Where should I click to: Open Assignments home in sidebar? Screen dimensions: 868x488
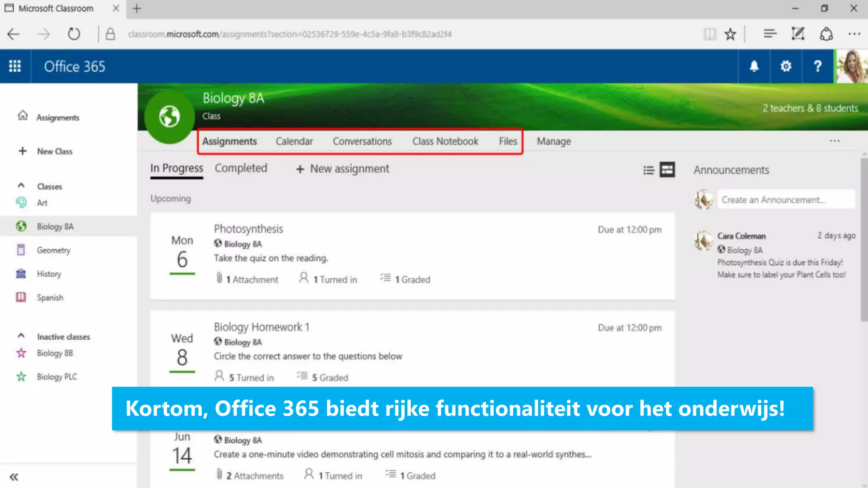[58, 117]
